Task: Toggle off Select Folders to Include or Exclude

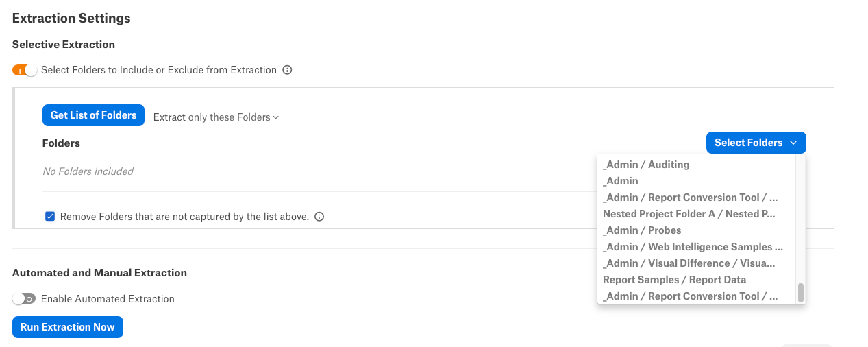Action: (25, 70)
